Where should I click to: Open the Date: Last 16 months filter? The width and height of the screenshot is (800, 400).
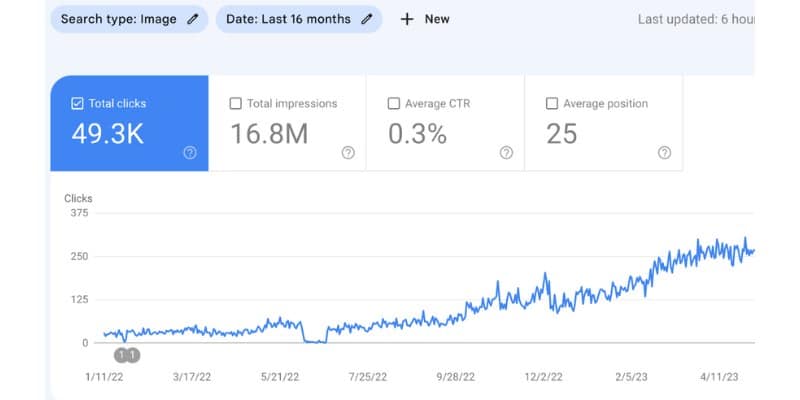pyautogui.click(x=299, y=19)
